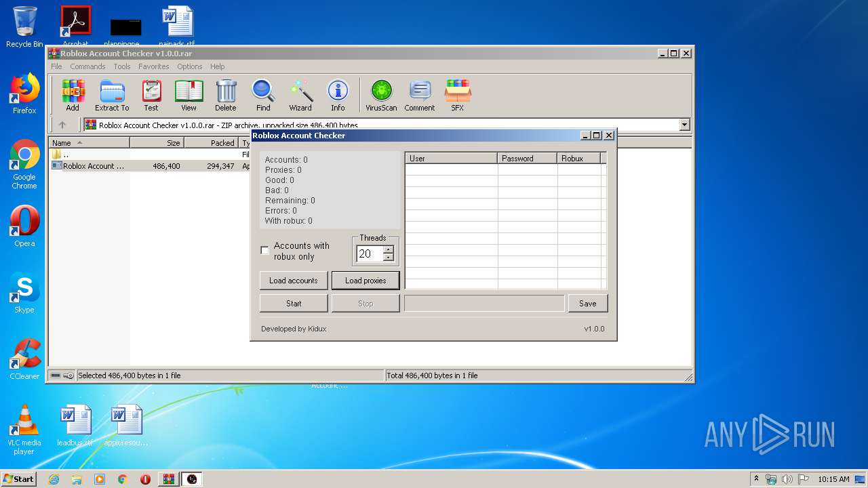Screen dimensions: 868x488
Task: Enable Accounts with robux only checkbox
Action: click(x=265, y=251)
